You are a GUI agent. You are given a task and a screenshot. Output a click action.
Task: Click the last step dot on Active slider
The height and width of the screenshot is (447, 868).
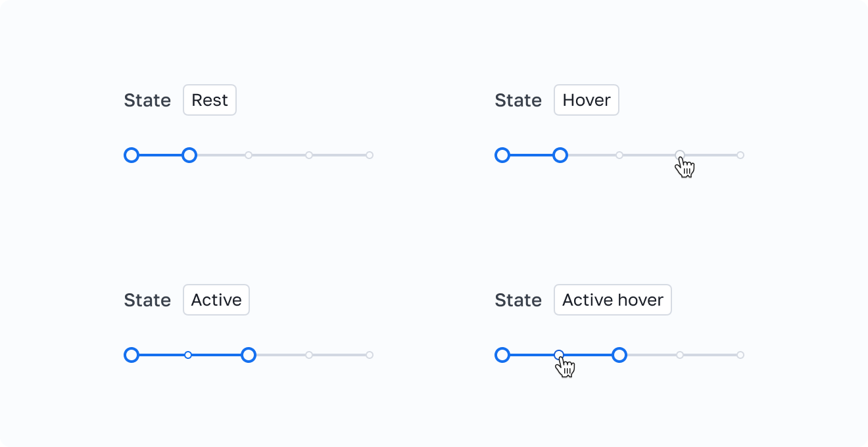click(x=370, y=355)
